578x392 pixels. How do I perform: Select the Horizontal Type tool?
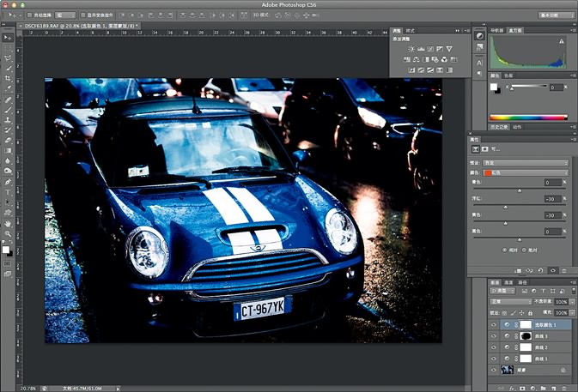tap(8, 192)
